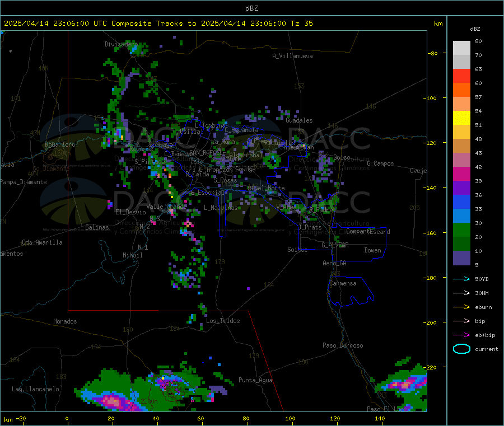504x426 pixels.
Task: Click the Lag.Llancanelo place label
Action: pos(35,389)
